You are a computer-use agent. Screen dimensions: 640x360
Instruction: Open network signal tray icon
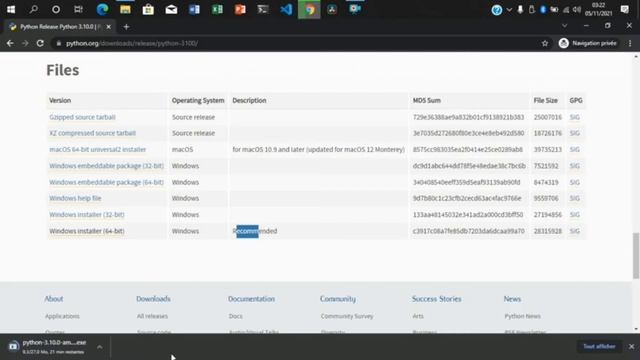tap(566, 9)
